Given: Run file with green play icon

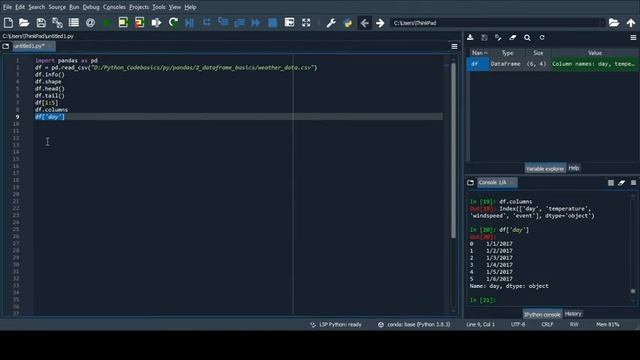Looking at the screenshot, I should (107, 23).
